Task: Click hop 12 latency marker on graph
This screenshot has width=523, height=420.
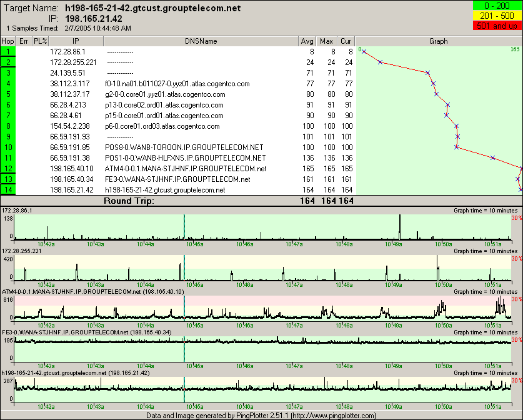Action: [x=521, y=168]
